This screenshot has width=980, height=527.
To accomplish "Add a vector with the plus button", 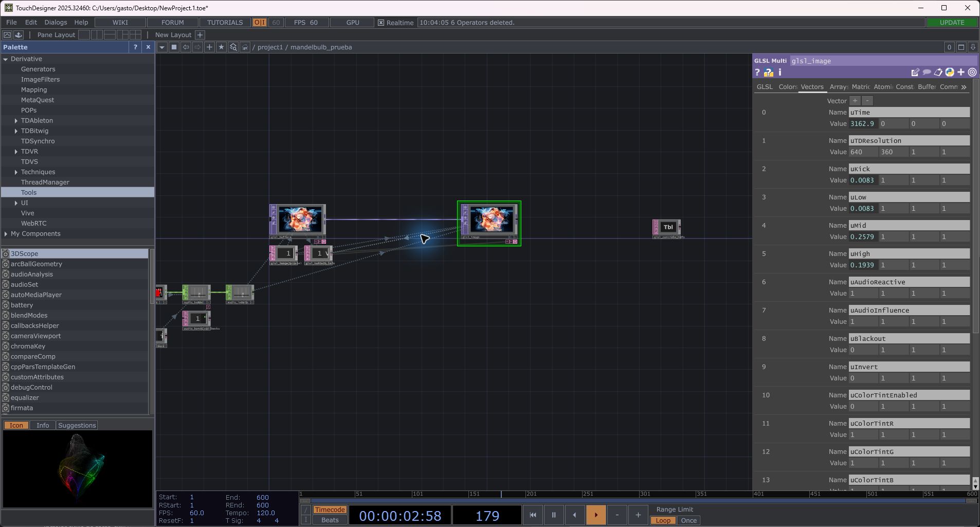I will (x=855, y=101).
